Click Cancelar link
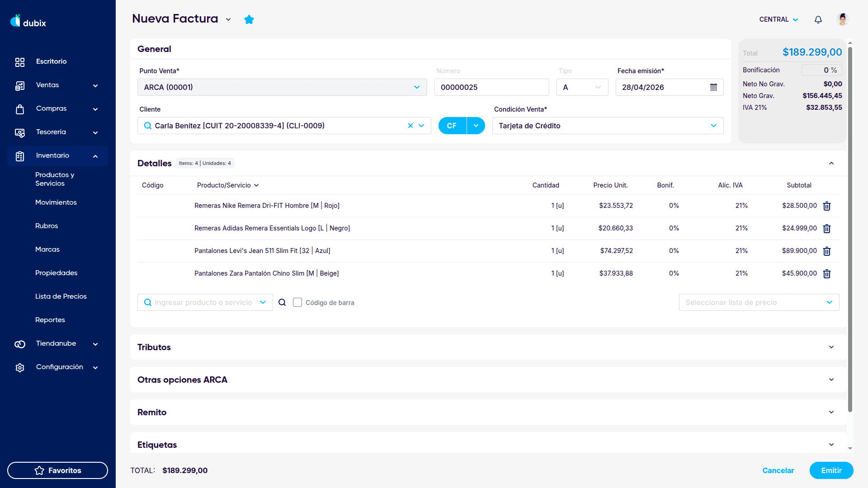This screenshot has width=868, height=488. (778, 470)
